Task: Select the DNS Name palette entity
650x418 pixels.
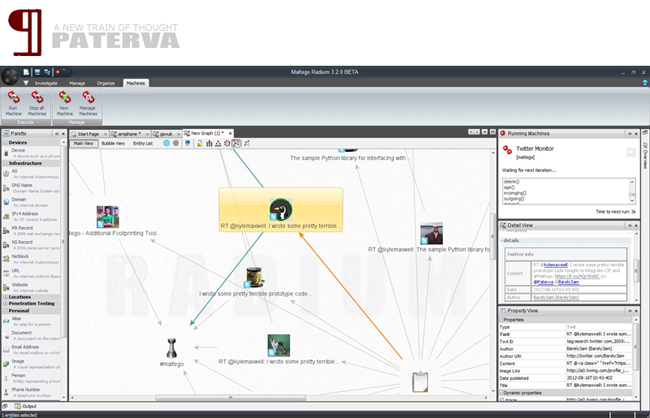Action: pyautogui.click(x=32, y=188)
